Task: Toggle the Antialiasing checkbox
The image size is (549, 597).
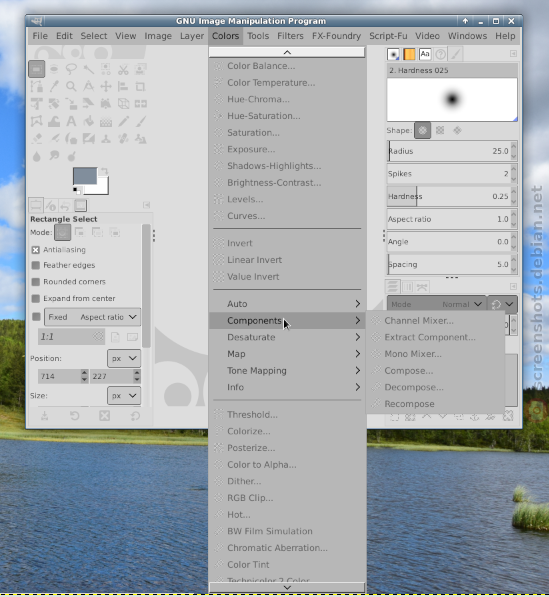Action: (x=35, y=250)
